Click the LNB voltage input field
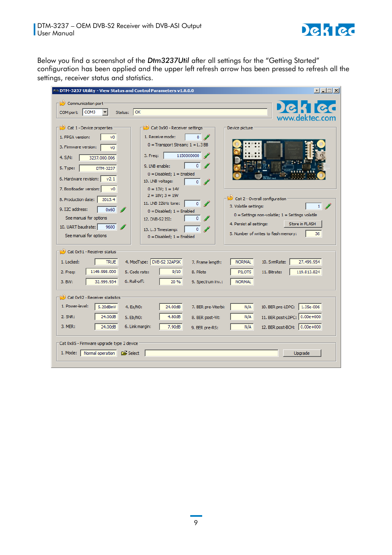This screenshot has width=392, height=555. 192,182
